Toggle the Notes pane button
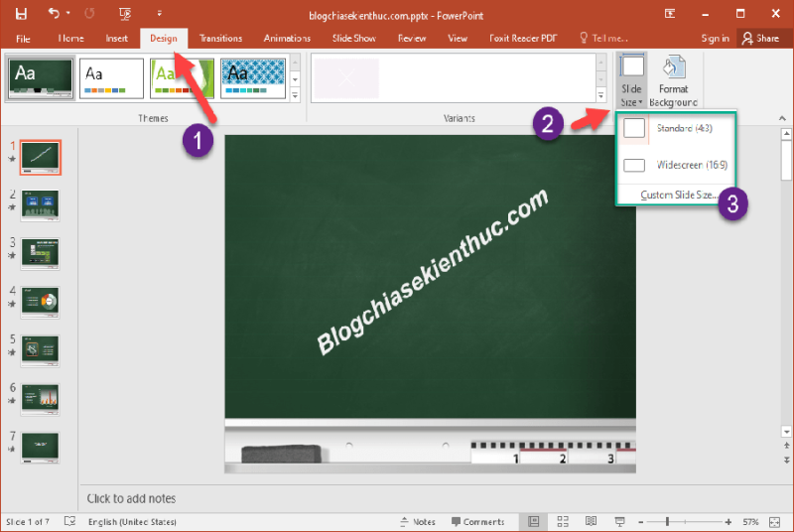Viewport: 794px width, 532px height. [418, 522]
